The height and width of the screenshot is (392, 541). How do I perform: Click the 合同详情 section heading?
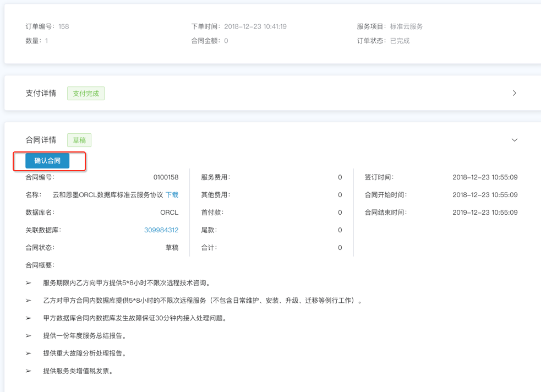(41, 140)
